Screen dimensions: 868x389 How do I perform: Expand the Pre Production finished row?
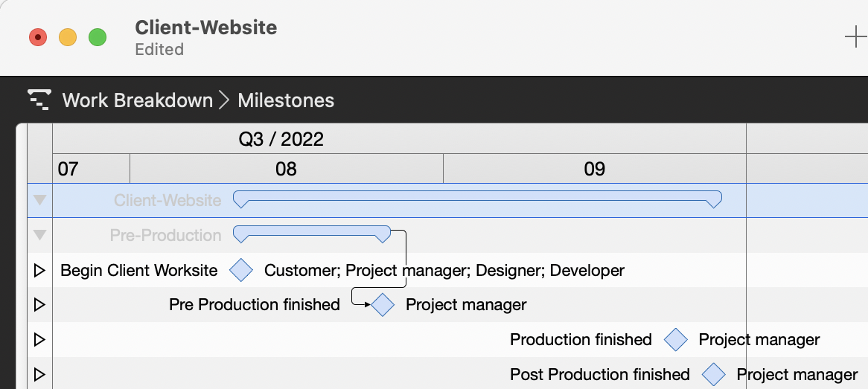(40, 304)
